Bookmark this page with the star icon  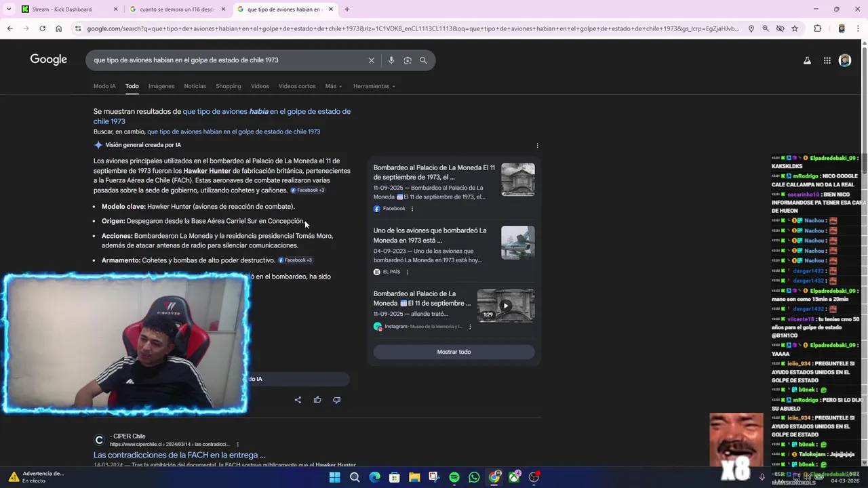pos(795,28)
